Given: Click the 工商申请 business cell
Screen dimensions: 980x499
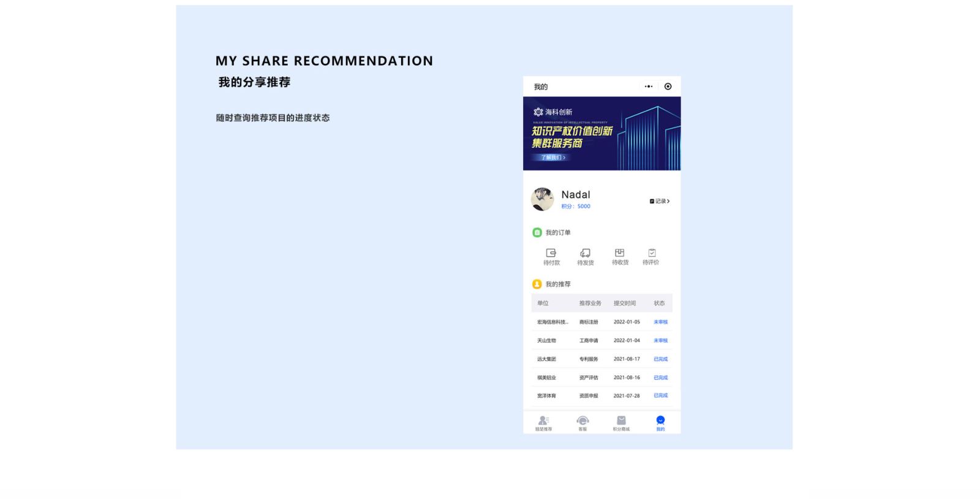Looking at the screenshot, I should [x=589, y=340].
